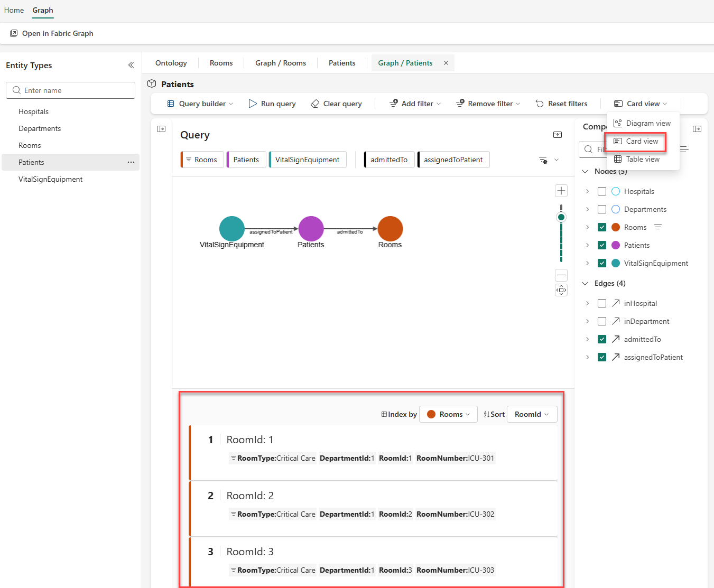Open the Remove filter dropdown
This screenshot has width=714, height=588.
click(488, 104)
